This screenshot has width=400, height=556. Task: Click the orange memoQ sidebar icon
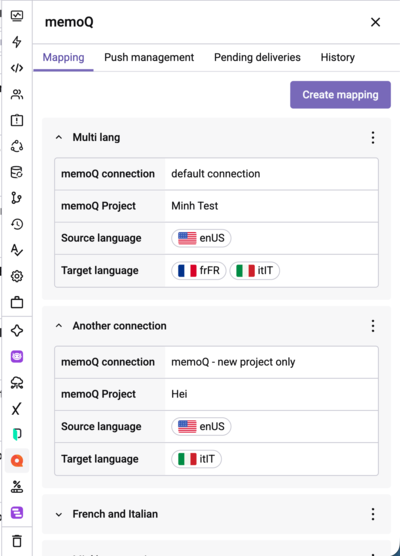17,461
